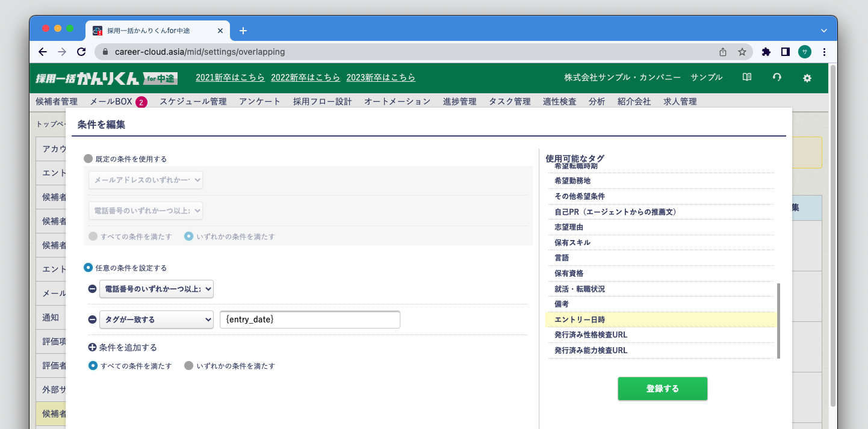Image resolution: width=868 pixels, height=429 pixels.
Task: Click the browser address bar URL
Action: click(x=200, y=52)
